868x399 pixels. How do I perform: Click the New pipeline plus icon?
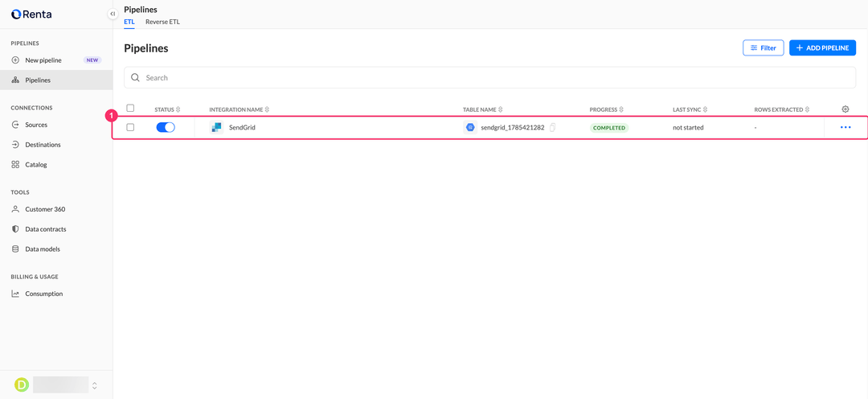15,60
